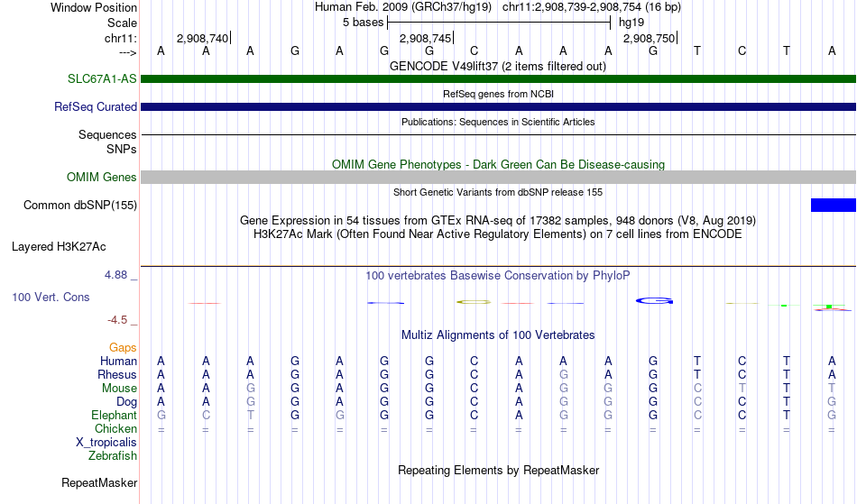
Task: Click the Elephant species row label
Action: point(115,415)
